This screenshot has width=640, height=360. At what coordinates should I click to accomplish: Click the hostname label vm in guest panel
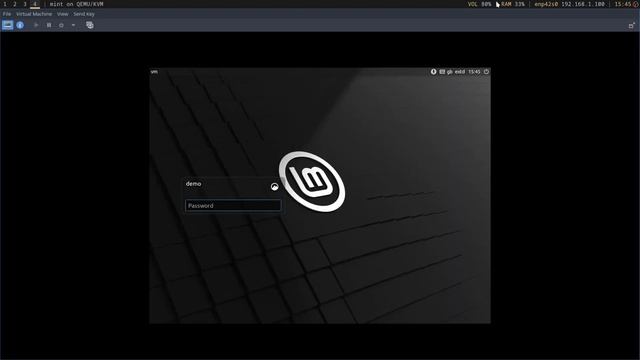coord(154,71)
